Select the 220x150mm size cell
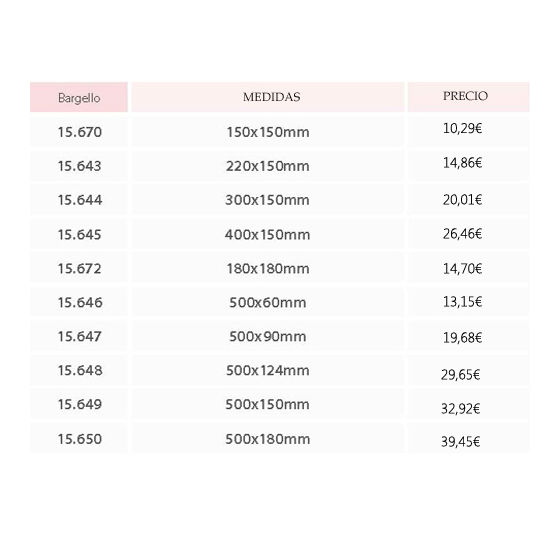Screen dimensions: 560x560 pyautogui.click(x=268, y=166)
